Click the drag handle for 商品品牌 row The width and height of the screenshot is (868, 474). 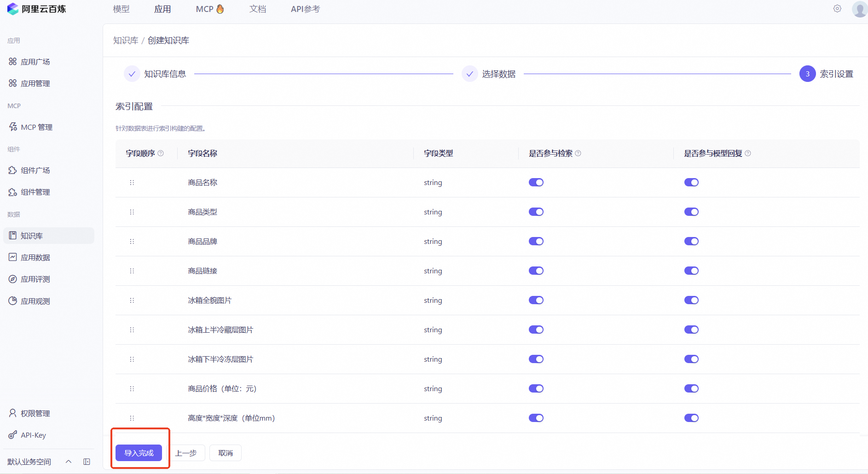pyautogui.click(x=132, y=242)
